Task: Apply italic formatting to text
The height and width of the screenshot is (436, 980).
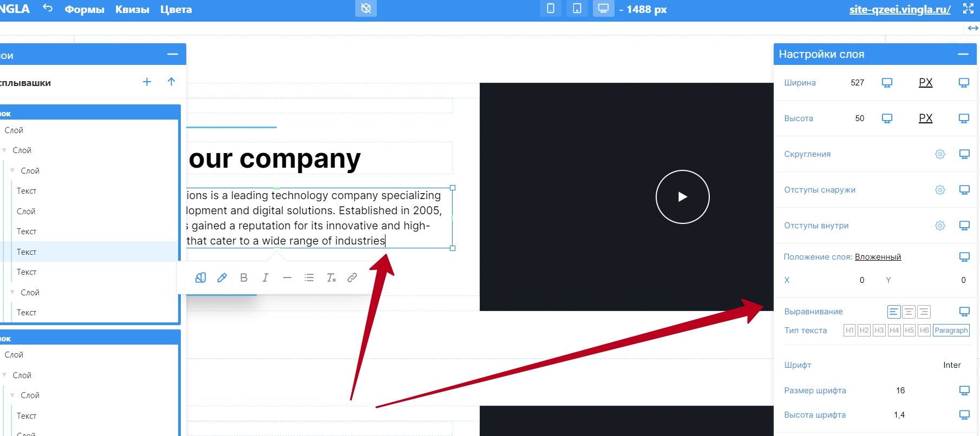Action: tap(265, 278)
